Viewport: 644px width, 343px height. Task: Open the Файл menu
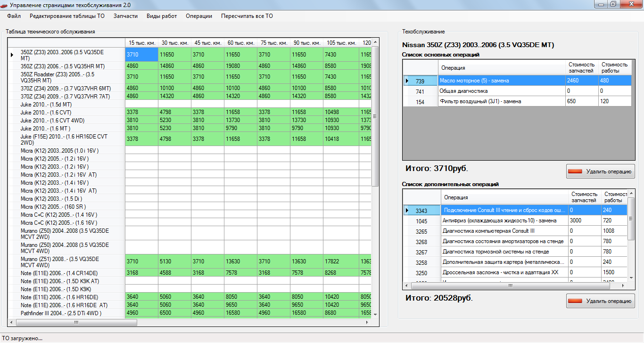(14, 16)
